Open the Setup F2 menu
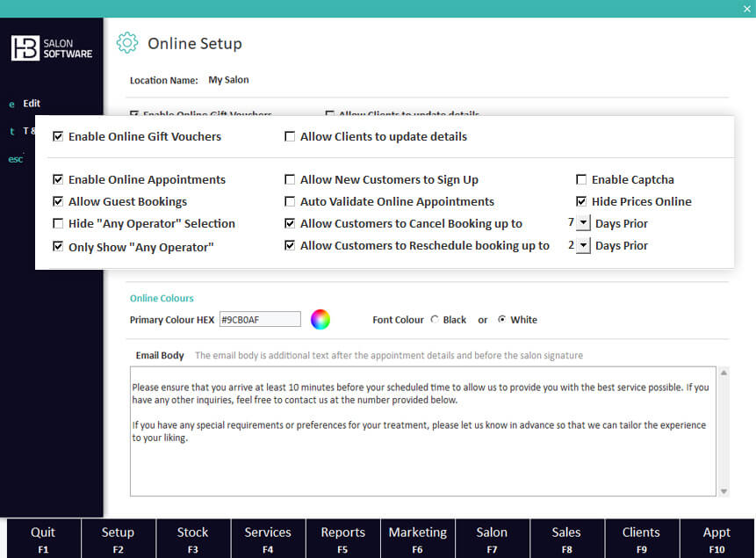756x558 pixels. point(118,538)
